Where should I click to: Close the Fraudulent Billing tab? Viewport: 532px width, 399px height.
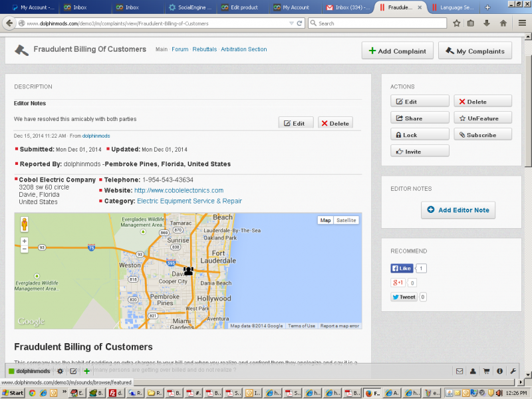(420, 7)
